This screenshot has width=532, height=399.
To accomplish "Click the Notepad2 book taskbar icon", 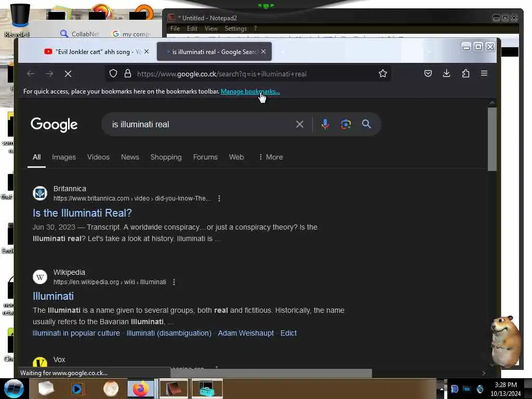I will (x=174, y=389).
